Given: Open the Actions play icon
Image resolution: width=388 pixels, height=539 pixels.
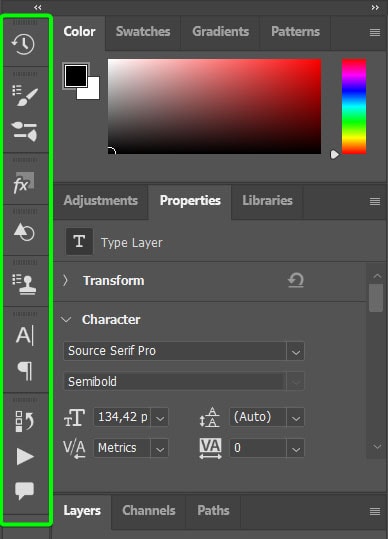Looking at the screenshot, I should click(x=25, y=456).
